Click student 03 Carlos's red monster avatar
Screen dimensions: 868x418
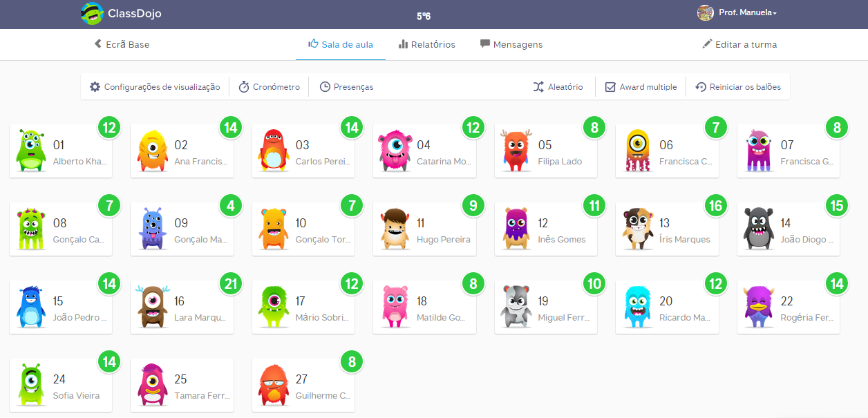coord(273,151)
